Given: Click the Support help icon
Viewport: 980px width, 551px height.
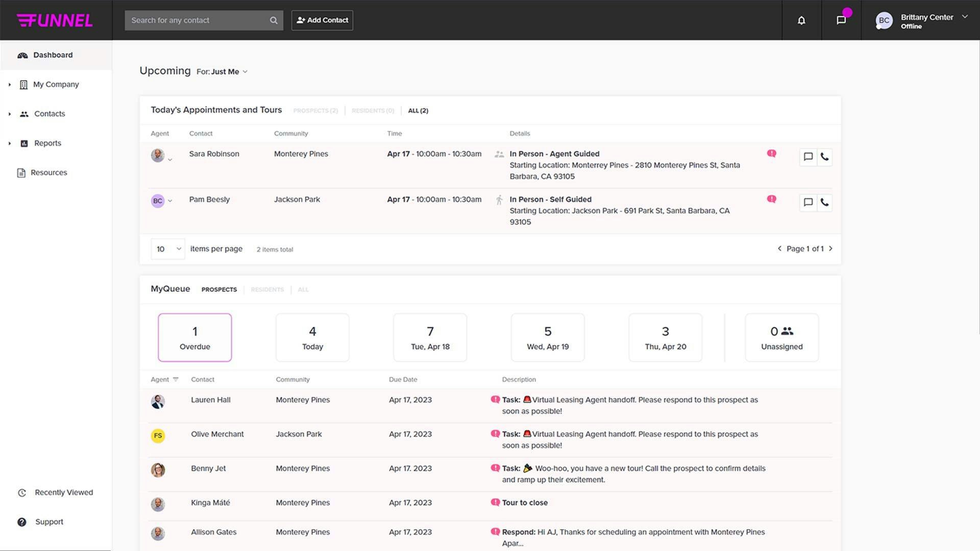Looking at the screenshot, I should [x=22, y=522].
